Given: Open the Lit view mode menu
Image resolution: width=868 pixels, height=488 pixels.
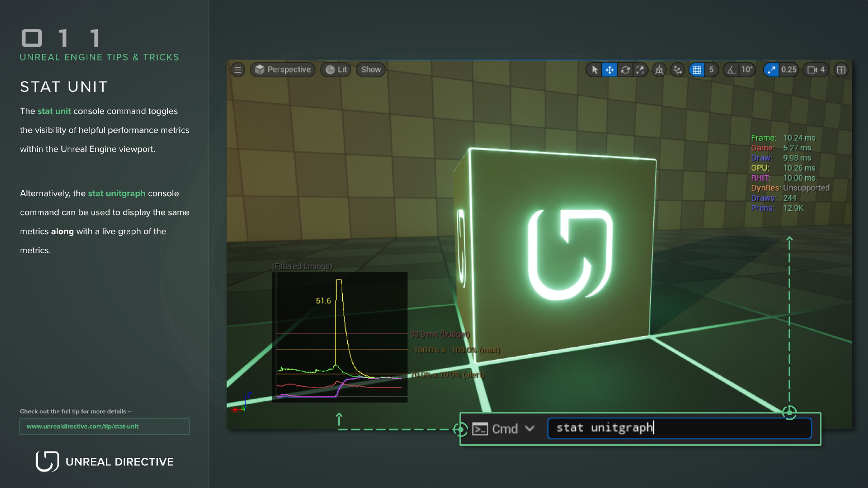Looking at the screenshot, I should [336, 70].
